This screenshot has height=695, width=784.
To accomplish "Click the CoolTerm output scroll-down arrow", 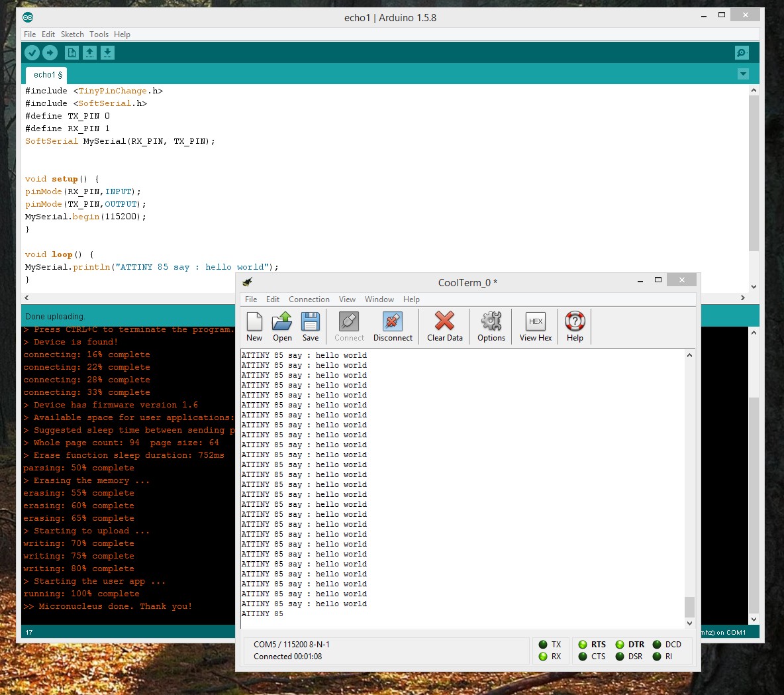I will click(x=689, y=623).
